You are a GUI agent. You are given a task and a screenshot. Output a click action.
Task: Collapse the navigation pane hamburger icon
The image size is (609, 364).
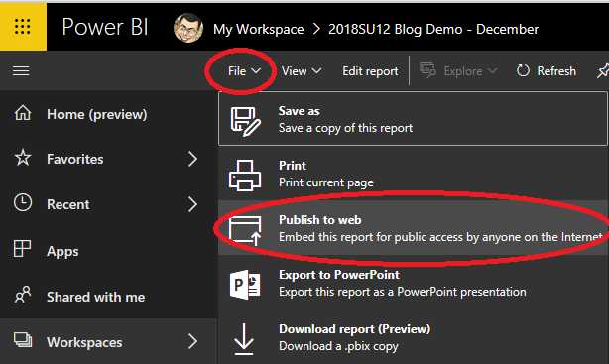21,71
